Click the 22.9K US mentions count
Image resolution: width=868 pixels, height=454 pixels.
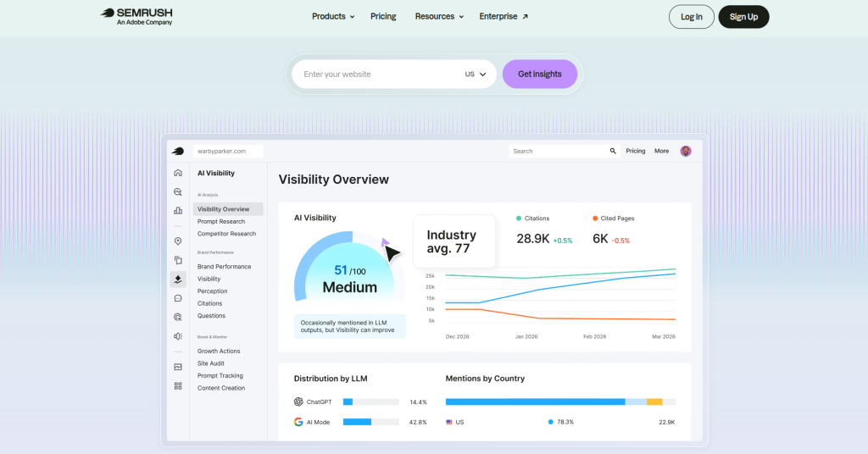[667, 422]
